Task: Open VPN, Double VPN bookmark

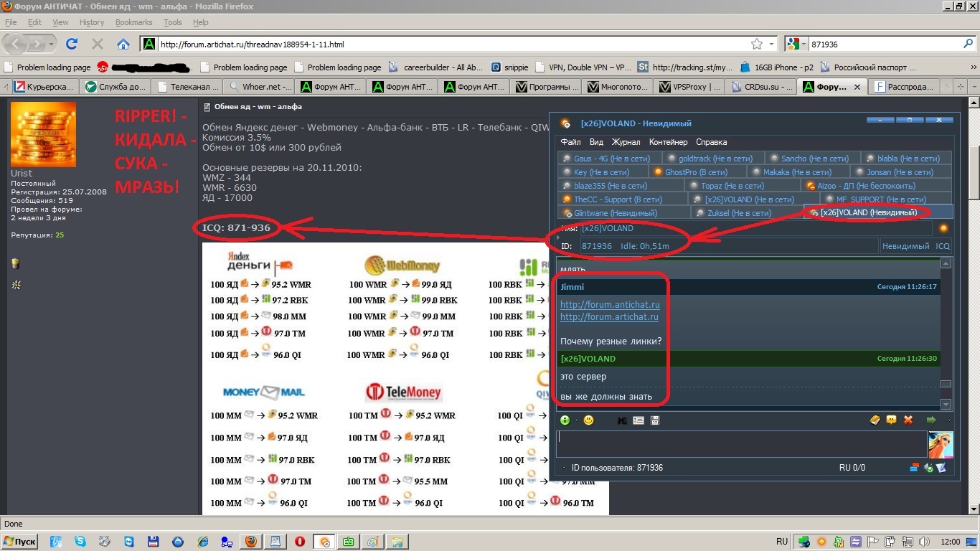Action: [x=583, y=67]
